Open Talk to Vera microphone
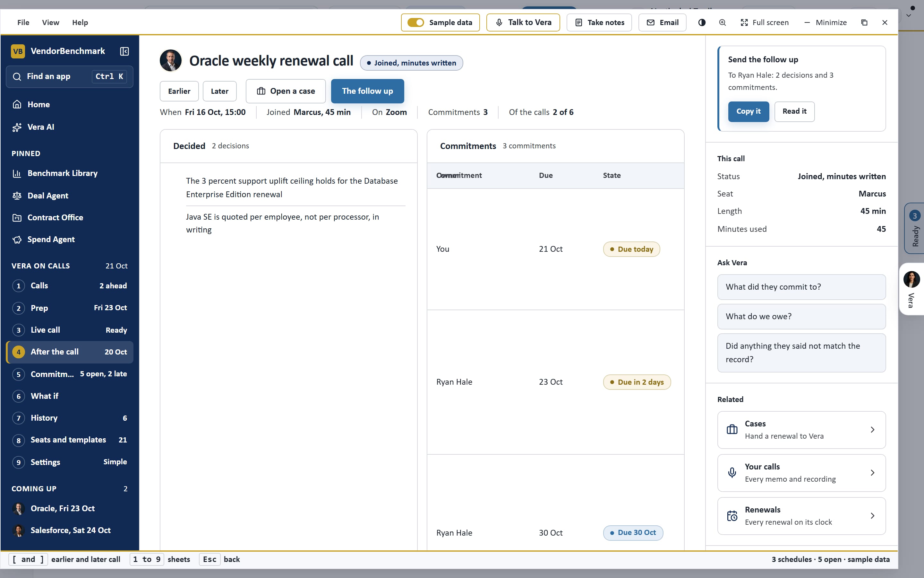Screen dimensions: 924x578 pos(523,22)
